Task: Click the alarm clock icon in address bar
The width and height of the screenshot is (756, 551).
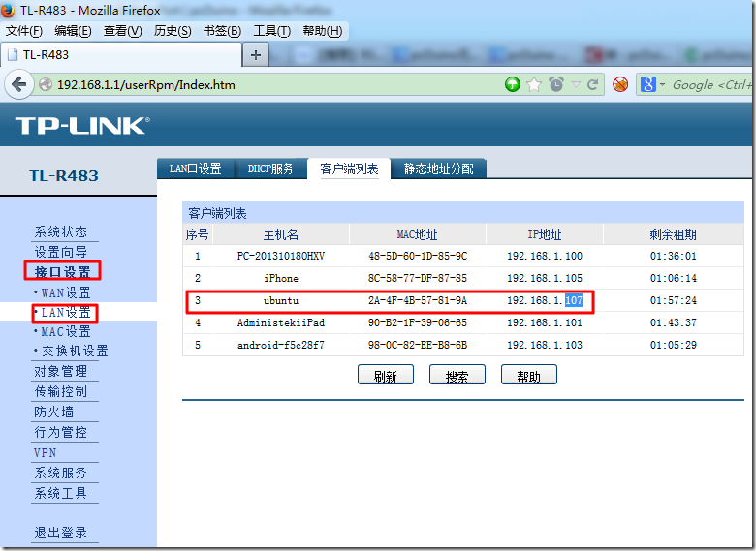Action: point(556,85)
